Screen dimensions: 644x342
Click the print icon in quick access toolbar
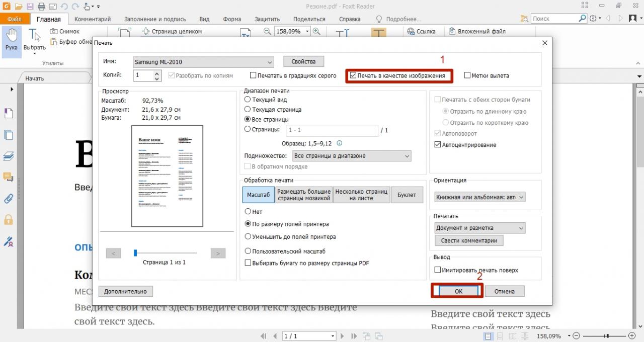coord(41,7)
